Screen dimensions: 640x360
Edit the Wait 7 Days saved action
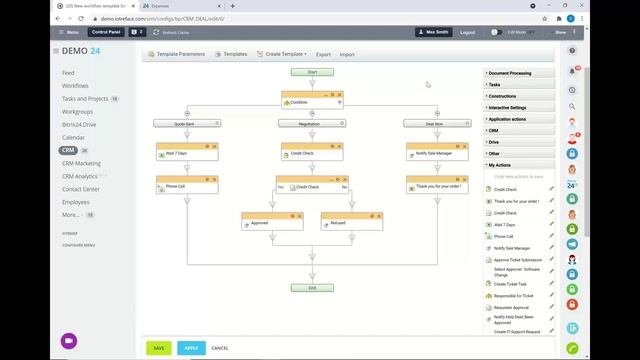point(551,224)
